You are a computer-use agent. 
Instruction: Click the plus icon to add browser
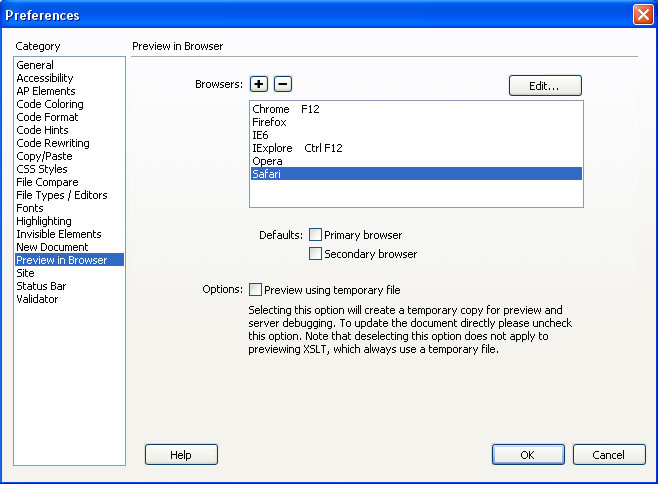[259, 84]
